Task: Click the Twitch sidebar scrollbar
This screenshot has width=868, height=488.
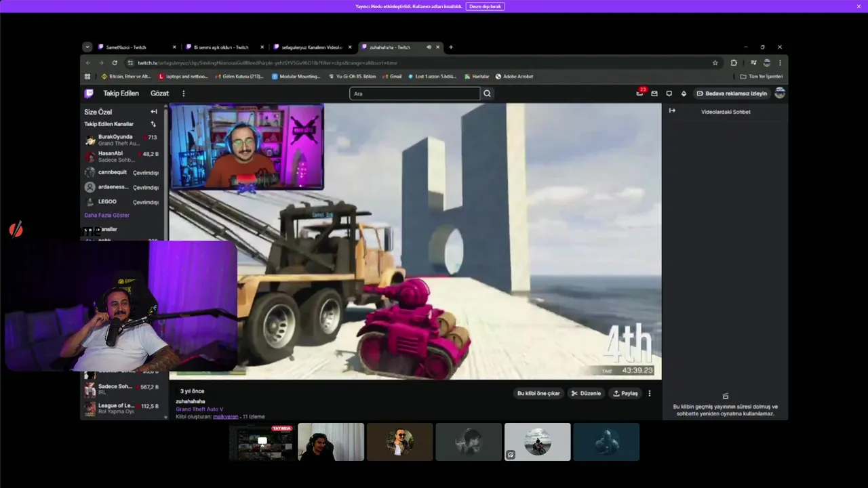Action: pyautogui.click(x=165, y=176)
